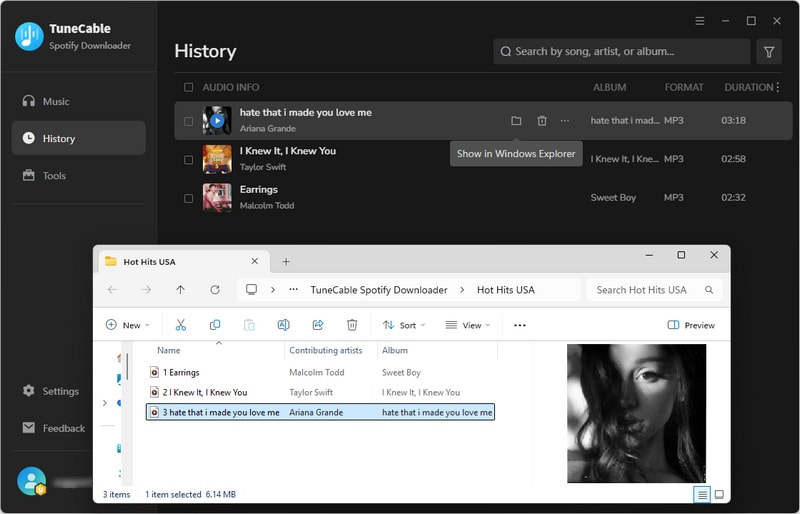Check the box for hate that i made you love me
Viewport: 800px width, 514px height.
click(x=188, y=121)
